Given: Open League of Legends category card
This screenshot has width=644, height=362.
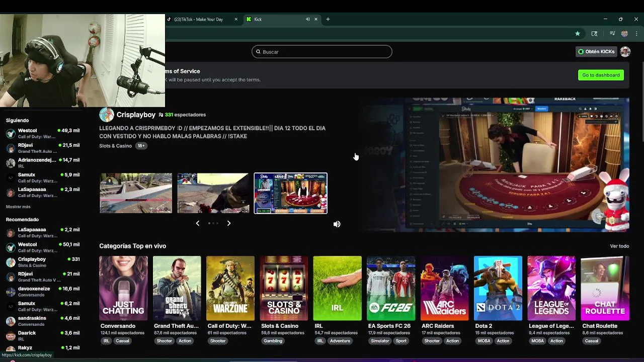Looking at the screenshot, I should click(551, 288).
